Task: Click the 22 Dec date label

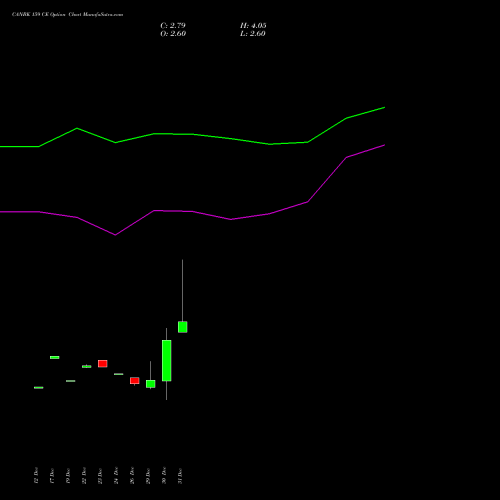Action: (x=84, y=476)
